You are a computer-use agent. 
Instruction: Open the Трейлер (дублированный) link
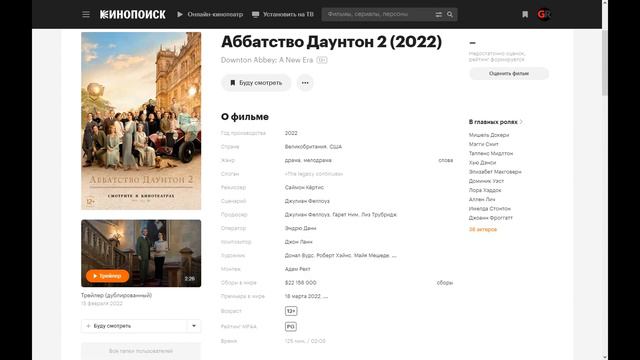(x=116, y=295)
